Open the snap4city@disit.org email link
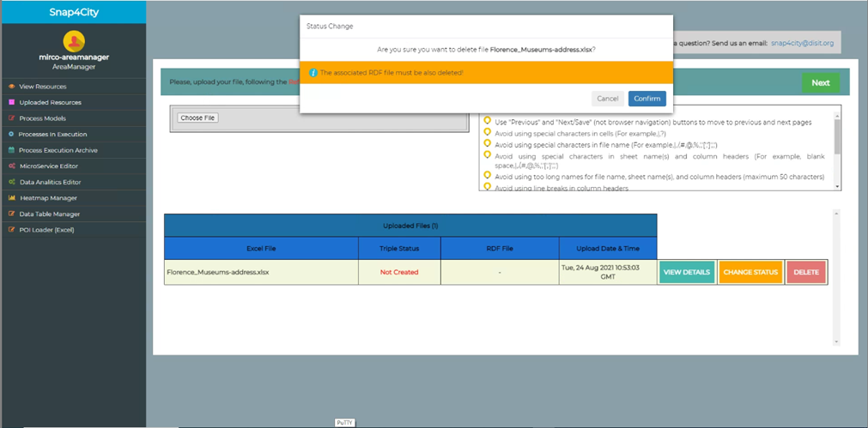 pyautogui.click(x=801, y=42)
